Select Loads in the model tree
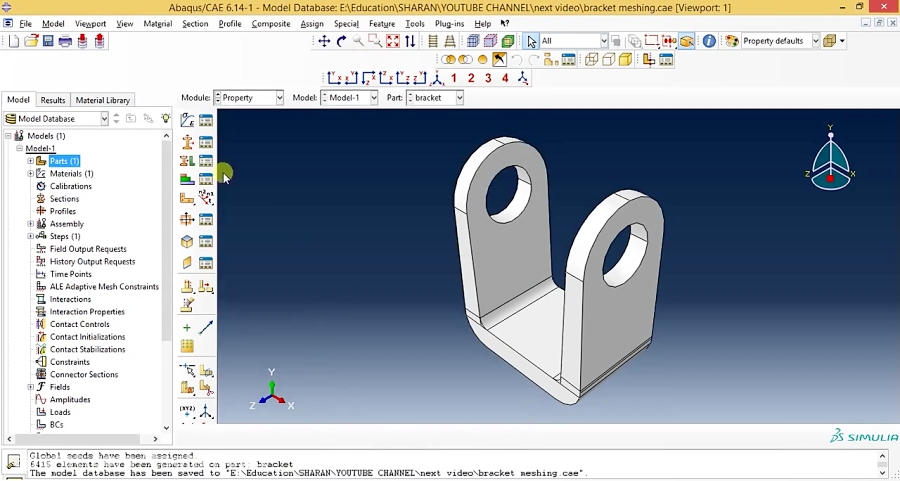The height and width of the screenshot is (481, 900). (60, 412)
